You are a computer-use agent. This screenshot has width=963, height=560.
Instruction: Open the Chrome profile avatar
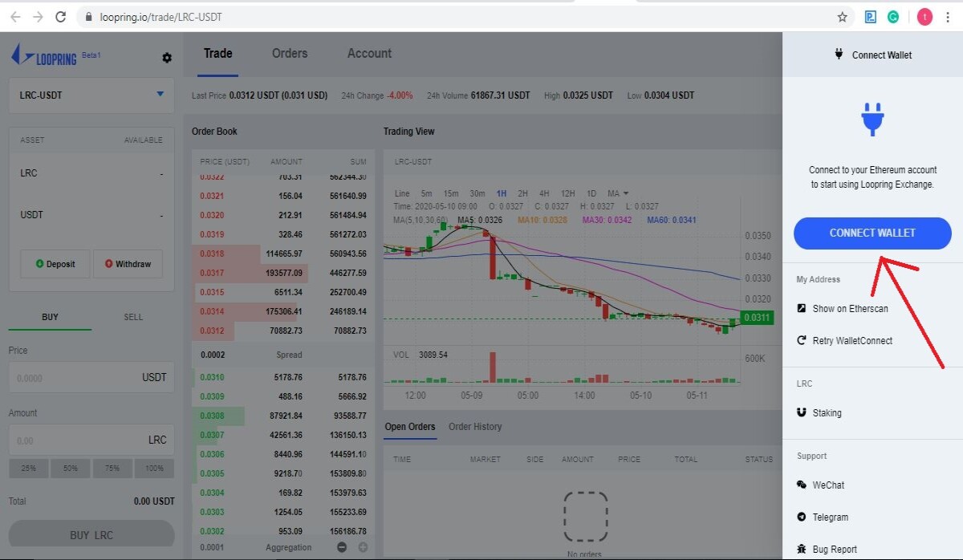[924, 16]
